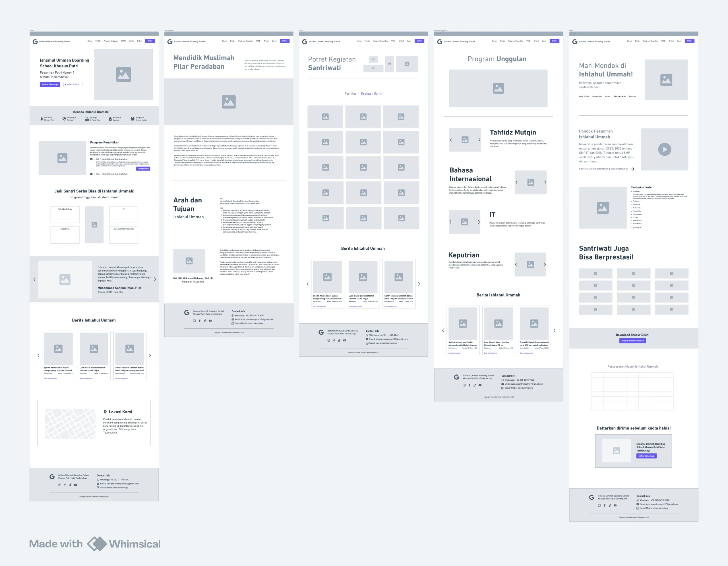Click the left arrow of the Tahfidz Mutqin image carousel
The width and height of the screenshot is (728, 566).
(451, 140)
